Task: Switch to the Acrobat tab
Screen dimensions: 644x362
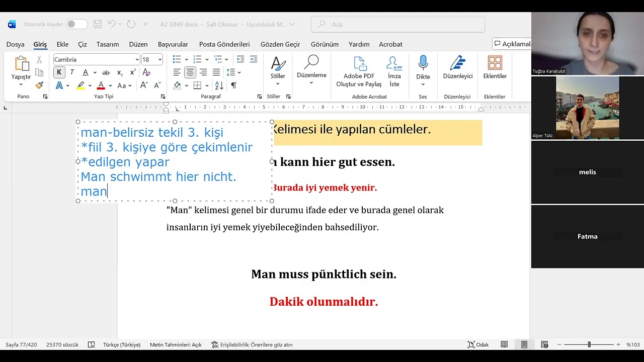Action: pyautogui.click(x=390, y=44)
